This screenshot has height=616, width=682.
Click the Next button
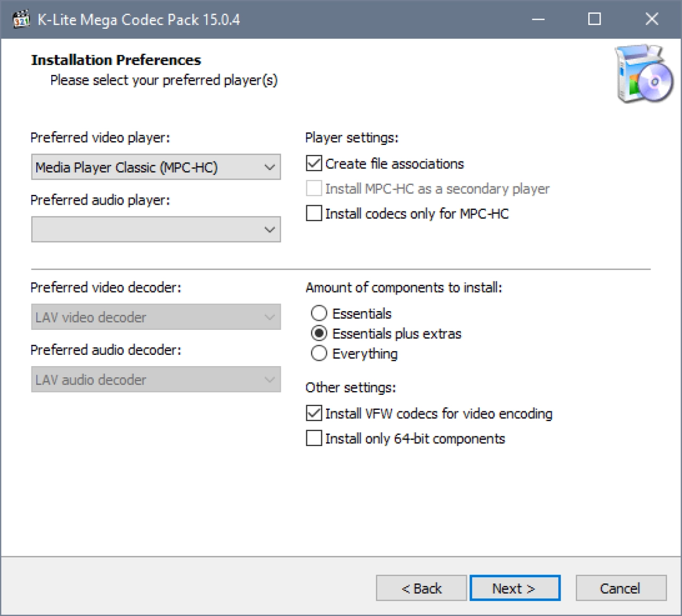click(515, 588)
